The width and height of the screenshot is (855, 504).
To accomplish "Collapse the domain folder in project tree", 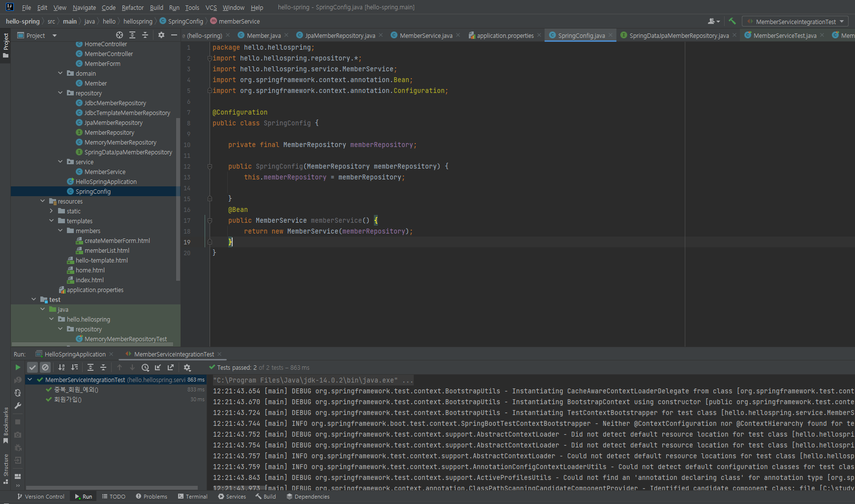I will click(x=61, y=73).
